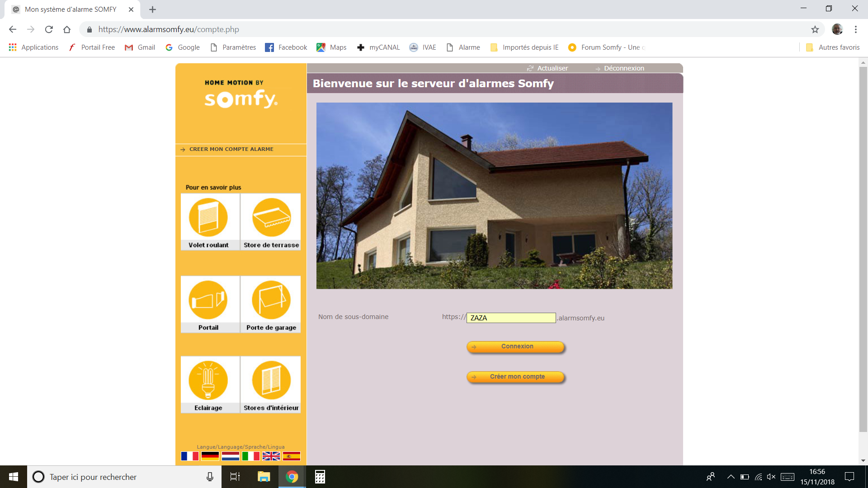Open the Autres favoris bookmarks folder
The height and width of the screenshot is (488, 868).
click(x=833, y=47)
